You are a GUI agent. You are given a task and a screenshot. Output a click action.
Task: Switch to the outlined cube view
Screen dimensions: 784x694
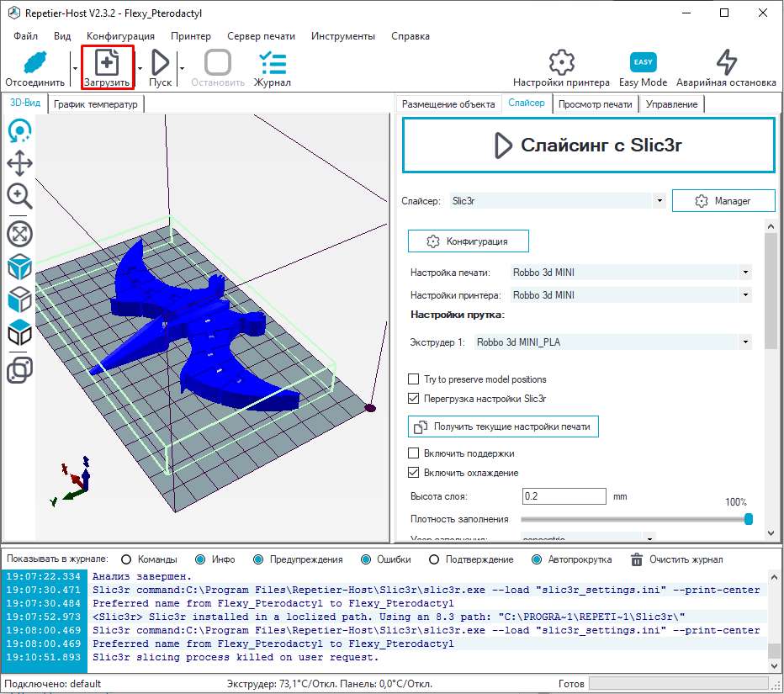pos(19,299)
